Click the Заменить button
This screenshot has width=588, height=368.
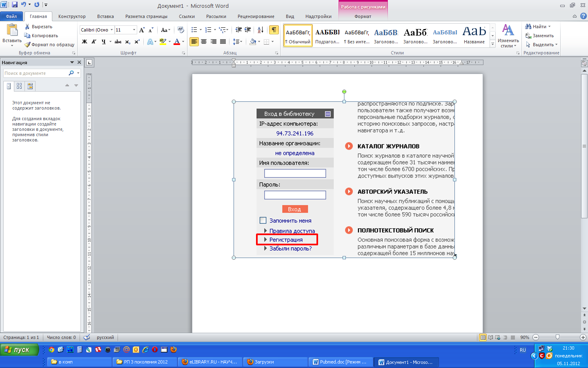[x=539, y=36]
